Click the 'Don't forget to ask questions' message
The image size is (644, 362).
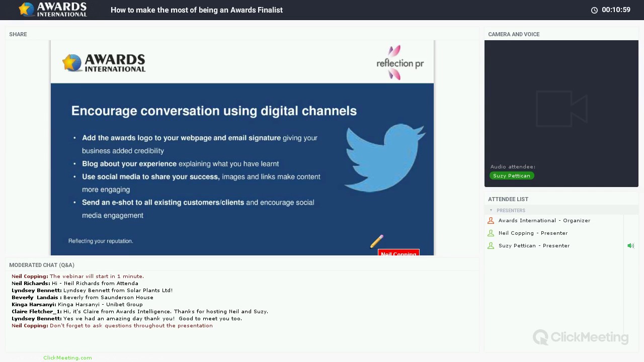click(x=112, y=325)
